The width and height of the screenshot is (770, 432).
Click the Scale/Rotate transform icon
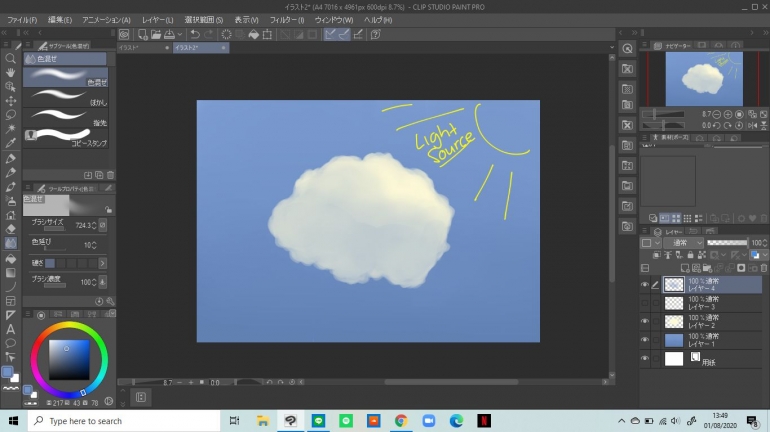click(x=267, y=34)
